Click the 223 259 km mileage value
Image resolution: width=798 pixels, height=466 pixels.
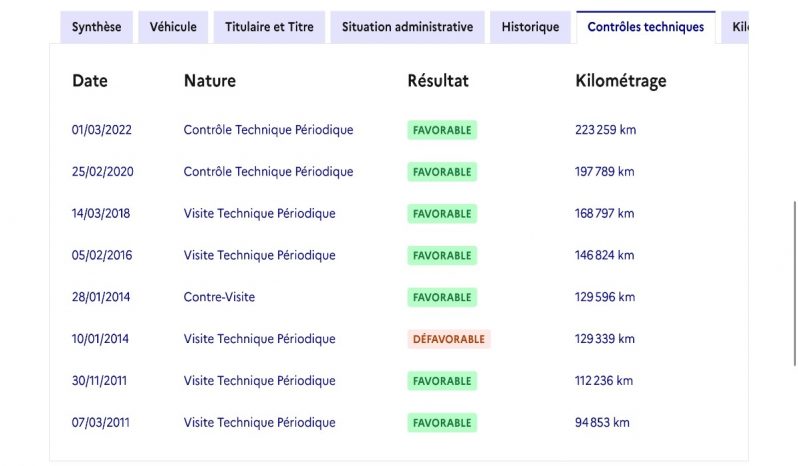coord(606,130)
